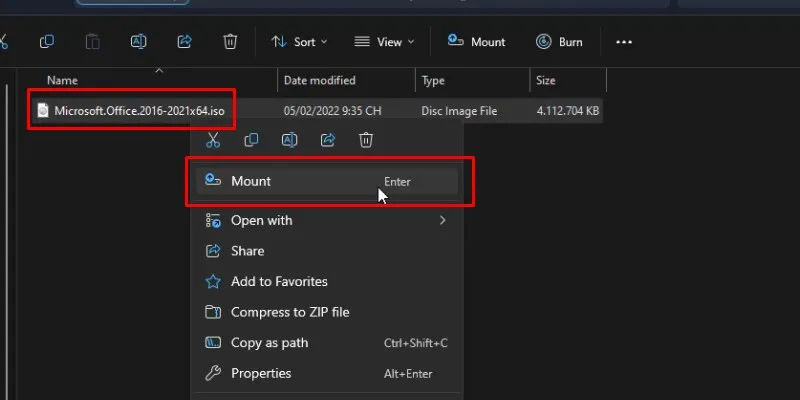The image size is (800, 400).
Task: Click the Rename icon in the context menu
Action: (289, 140)
